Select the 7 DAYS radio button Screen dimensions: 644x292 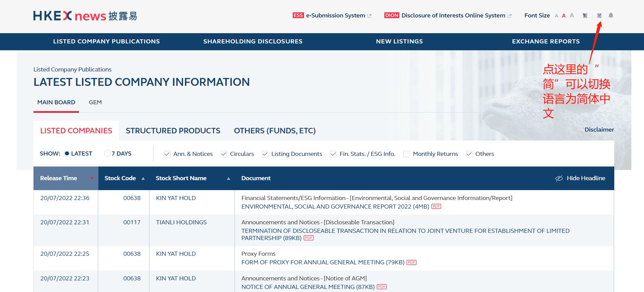click(107, 154)
